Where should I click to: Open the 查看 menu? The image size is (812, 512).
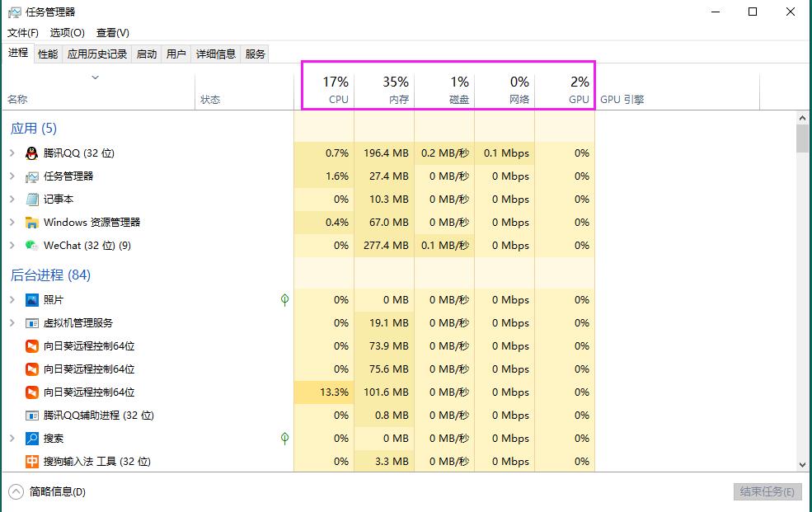pos(113,32)
